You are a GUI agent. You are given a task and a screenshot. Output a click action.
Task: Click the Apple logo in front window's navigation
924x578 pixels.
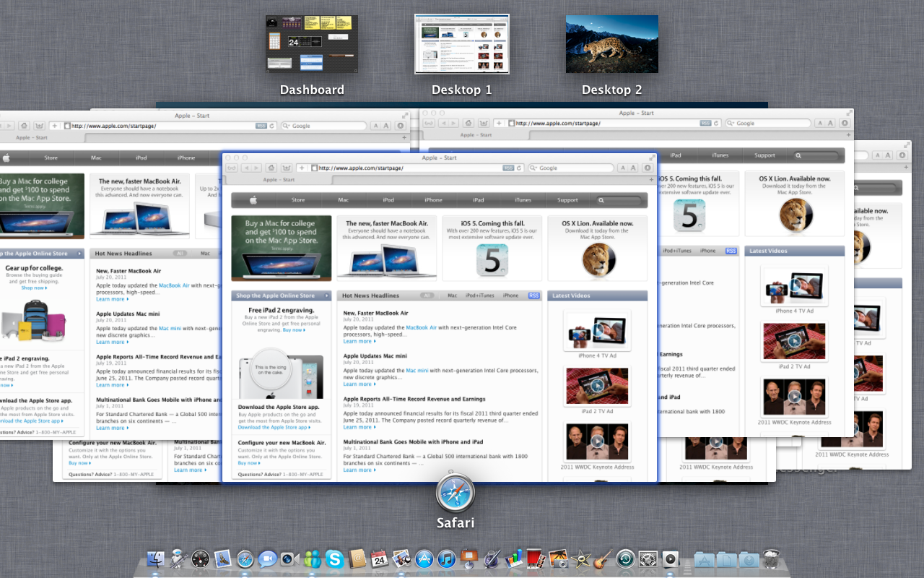[x=253, y=200]
